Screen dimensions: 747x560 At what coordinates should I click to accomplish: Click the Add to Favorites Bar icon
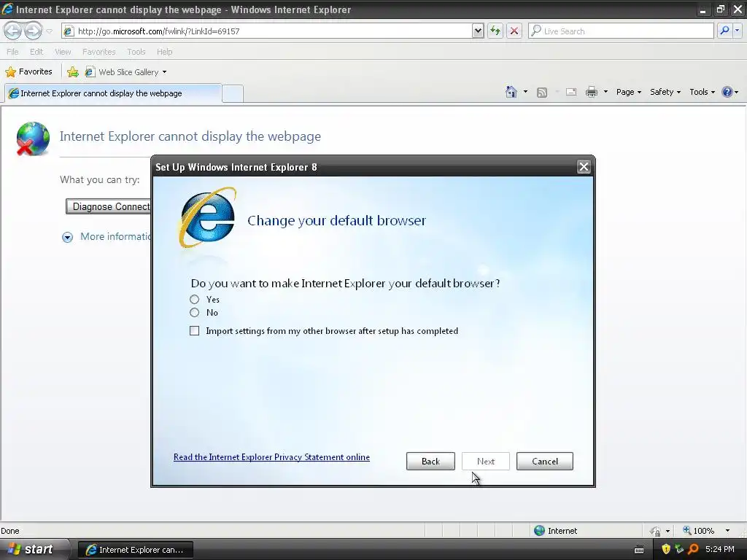pyautogui.click(x=73, y=72)
